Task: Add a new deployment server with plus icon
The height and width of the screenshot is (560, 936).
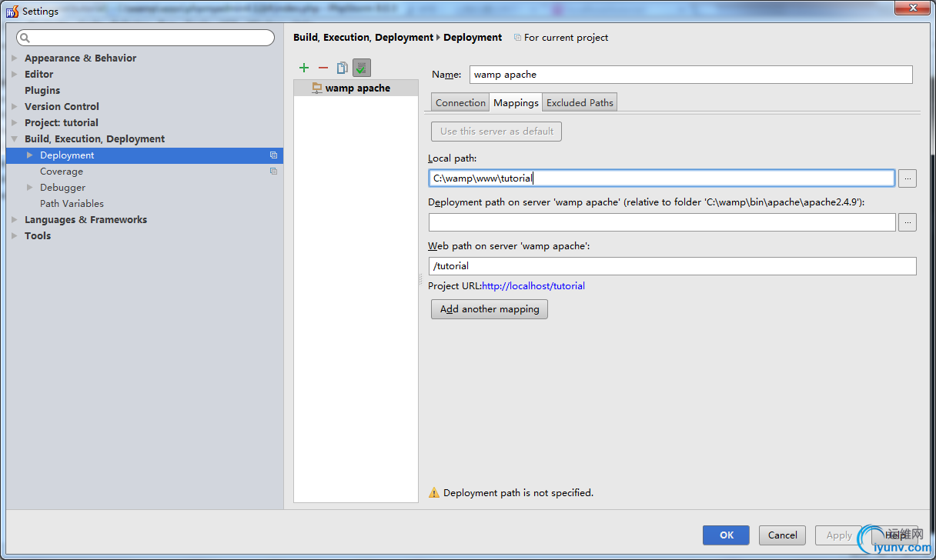Action: coord(304,68)
